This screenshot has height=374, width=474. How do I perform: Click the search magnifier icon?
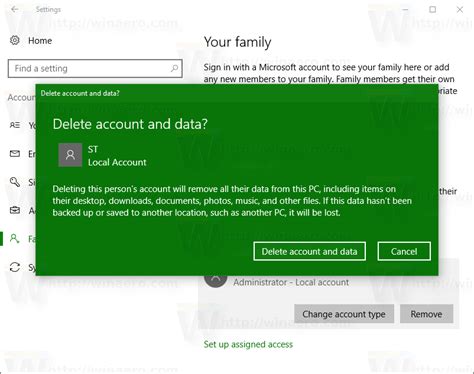pyautogui.click(x=174, y=68)
